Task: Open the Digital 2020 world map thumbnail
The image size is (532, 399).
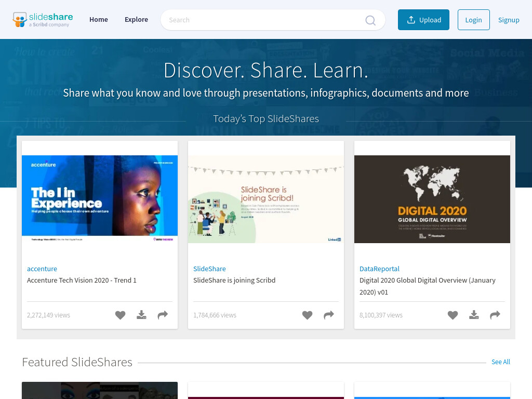Action: 432,199
